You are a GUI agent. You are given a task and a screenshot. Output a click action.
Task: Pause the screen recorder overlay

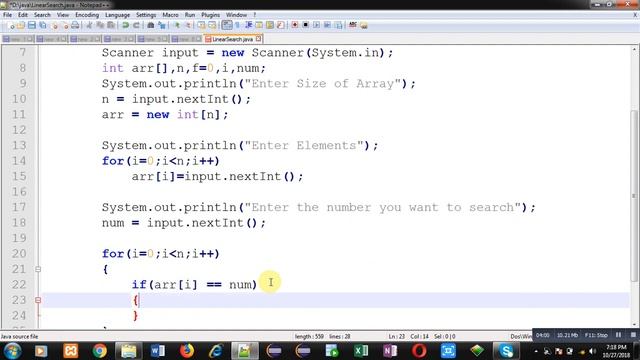point(618,335)
